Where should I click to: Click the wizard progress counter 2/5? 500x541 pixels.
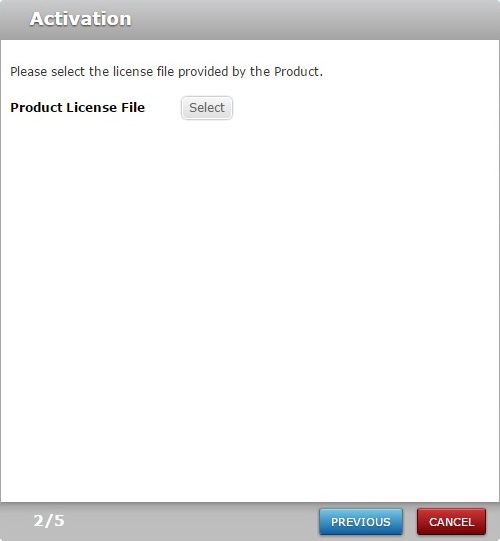49,521
